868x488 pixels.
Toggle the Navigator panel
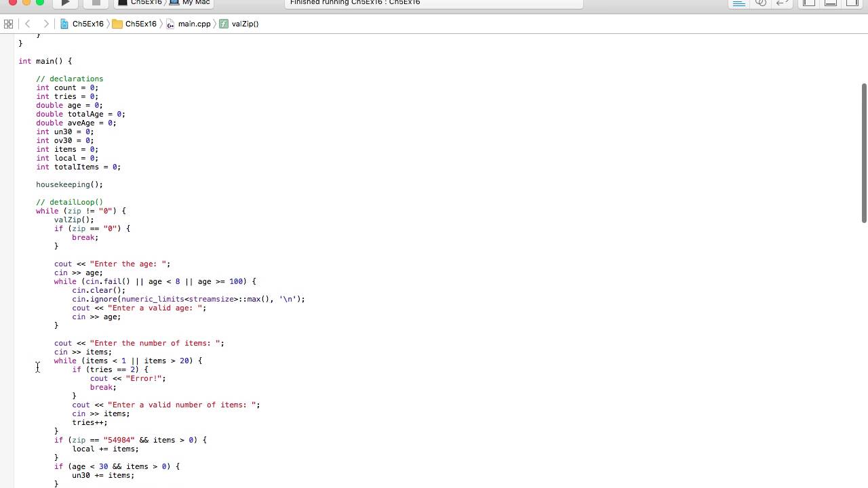[808, 3]
